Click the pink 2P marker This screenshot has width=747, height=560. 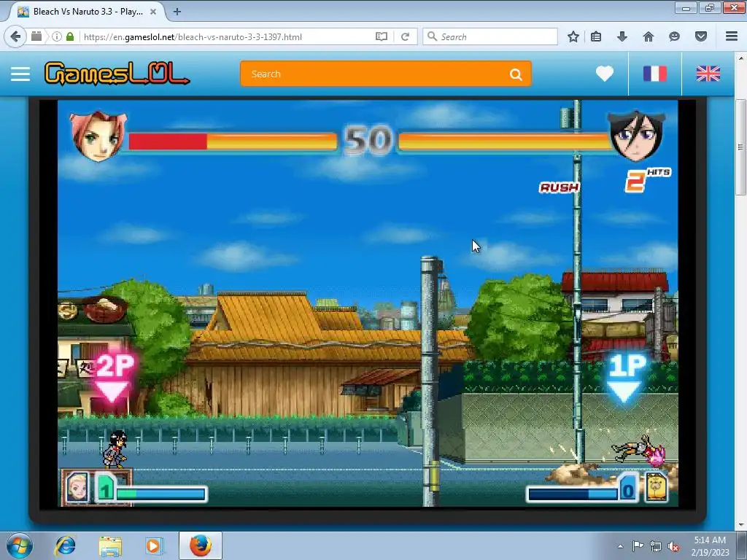tap(115, 377)
